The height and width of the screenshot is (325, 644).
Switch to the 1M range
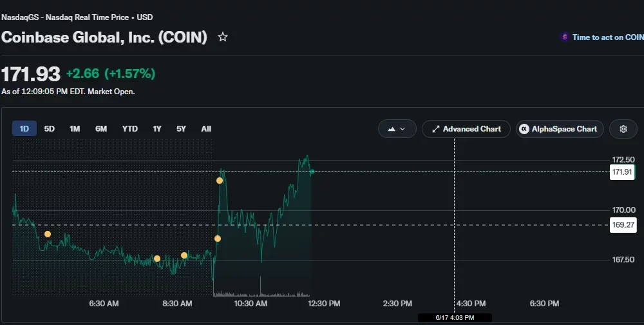(x=75, y=129)
